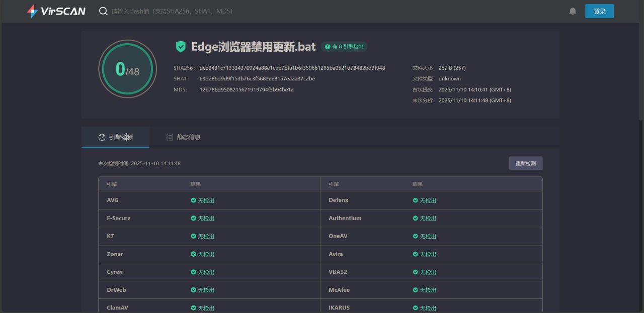Click the green checkmark next to AVG
644x313 pixels.
(x=194, y=200)
